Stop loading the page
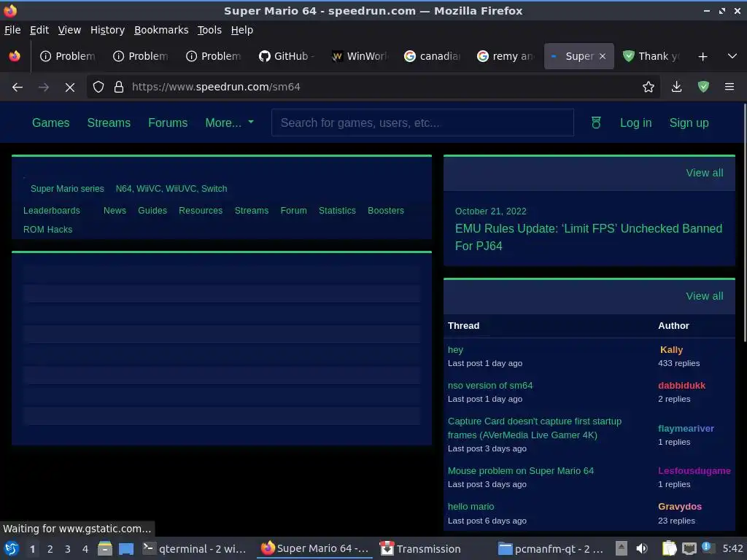747x560 pixels. coord(69,87)
